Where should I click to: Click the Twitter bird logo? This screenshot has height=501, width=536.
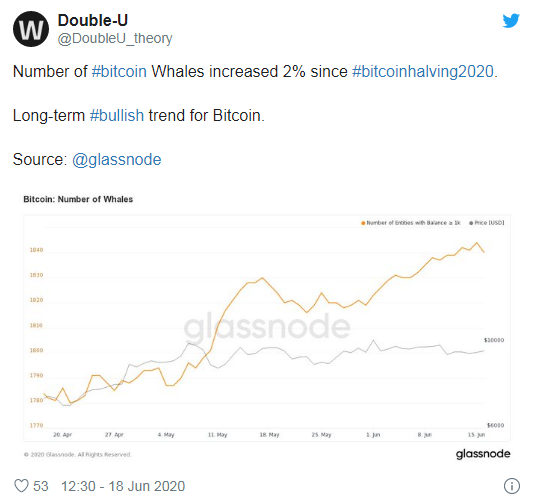click(x=511, y=21)
